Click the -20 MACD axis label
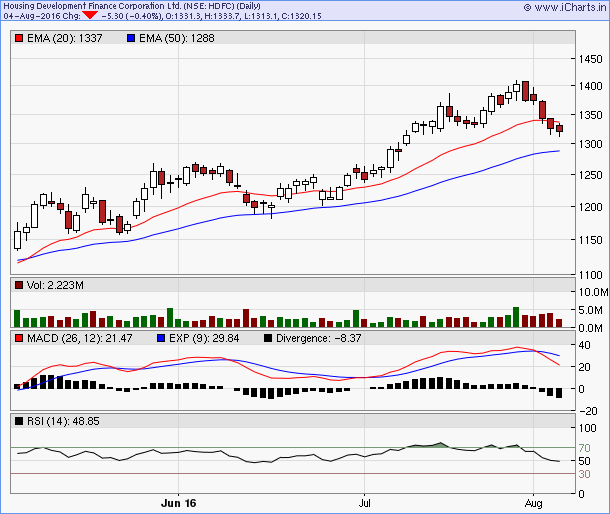This screenshot has width=610, height=514. (x=588, y=411)
